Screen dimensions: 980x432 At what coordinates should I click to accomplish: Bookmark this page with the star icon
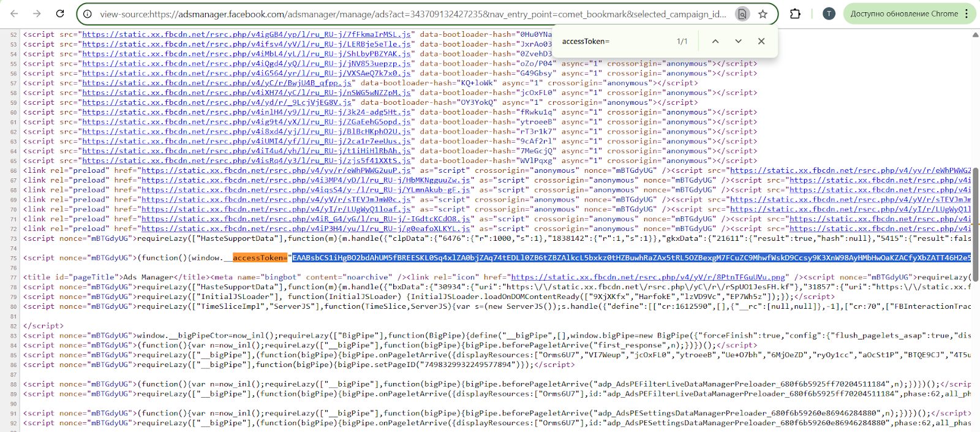(x=763, y=13)
